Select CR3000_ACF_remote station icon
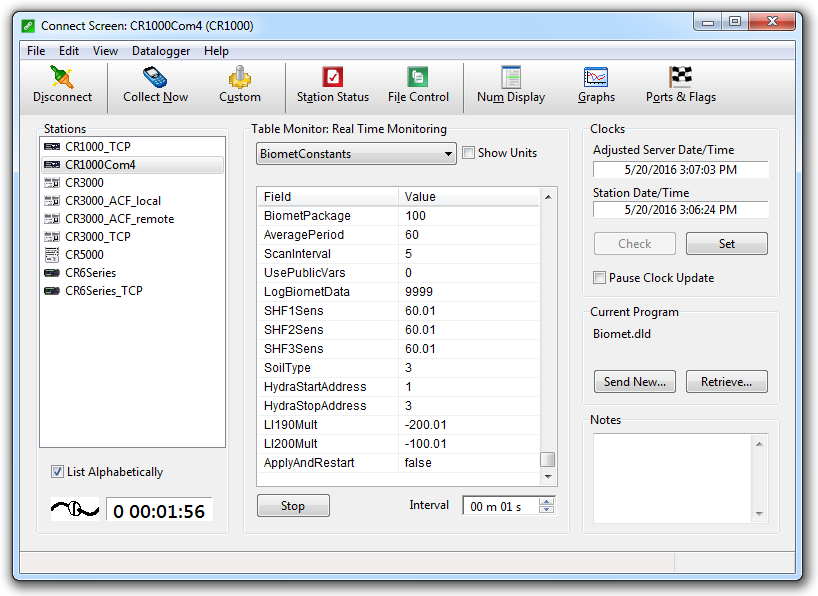This screenshot has width=818, height=596. [52, 219]
